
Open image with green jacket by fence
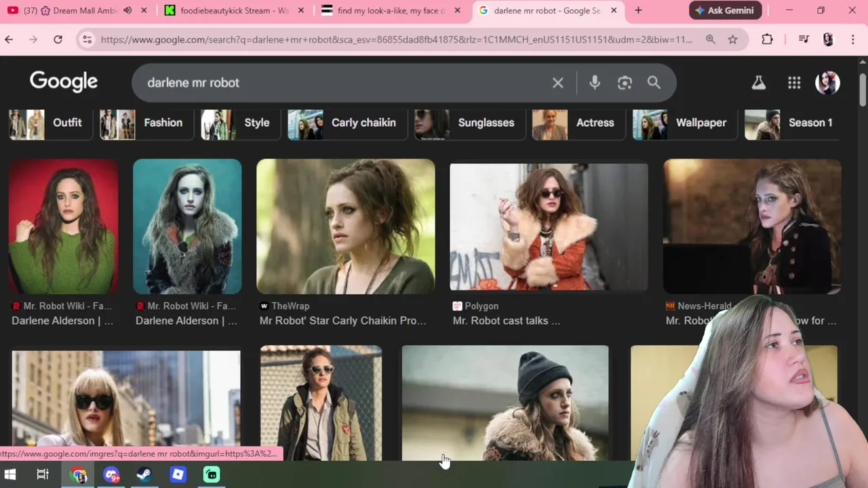coord(321,403)
